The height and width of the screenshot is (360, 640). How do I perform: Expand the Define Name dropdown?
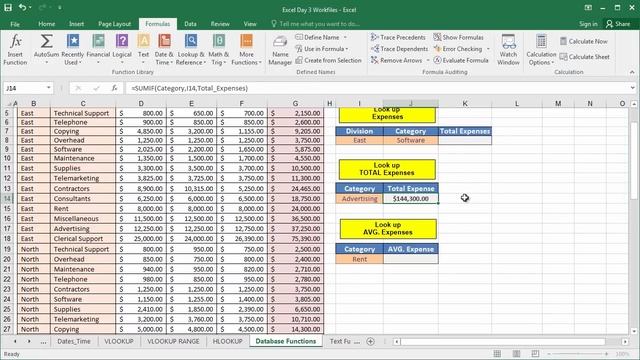click(345, 37)
